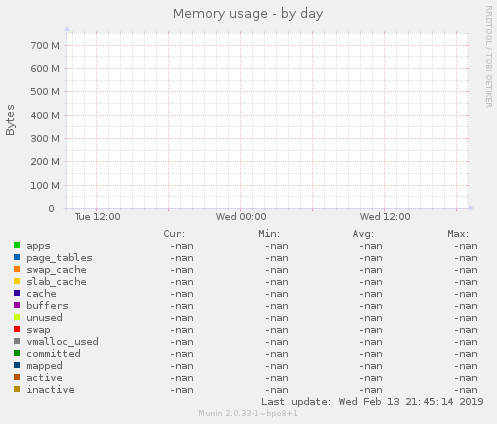Screen dimensions: 497x424
Task: Select the 'swap_cache' legend label
Action: [56, 270]
